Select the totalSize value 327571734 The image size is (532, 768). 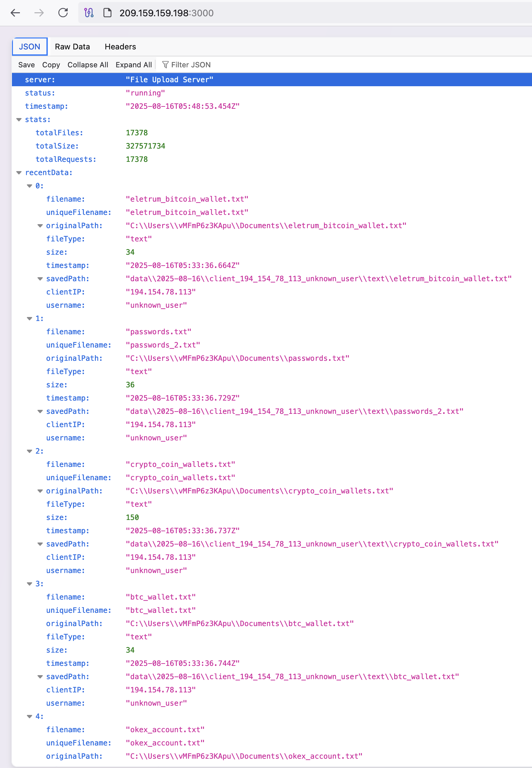tap(145, 146)
